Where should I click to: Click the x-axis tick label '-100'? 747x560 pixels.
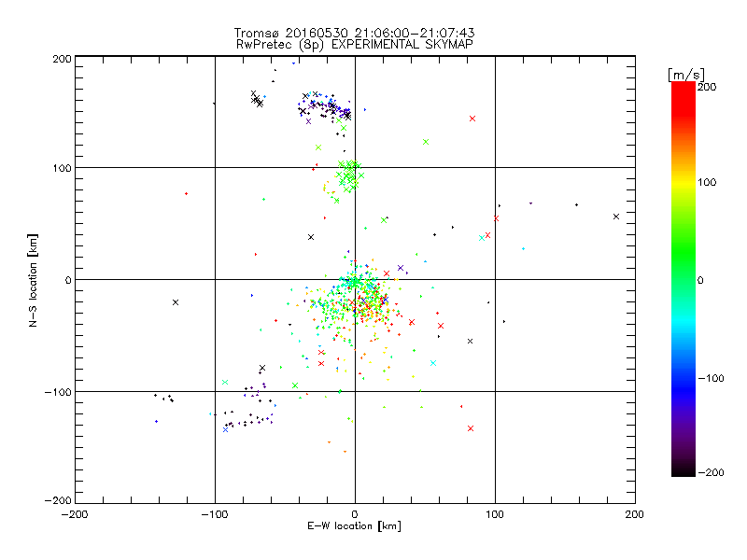click(x=215, y=515)
